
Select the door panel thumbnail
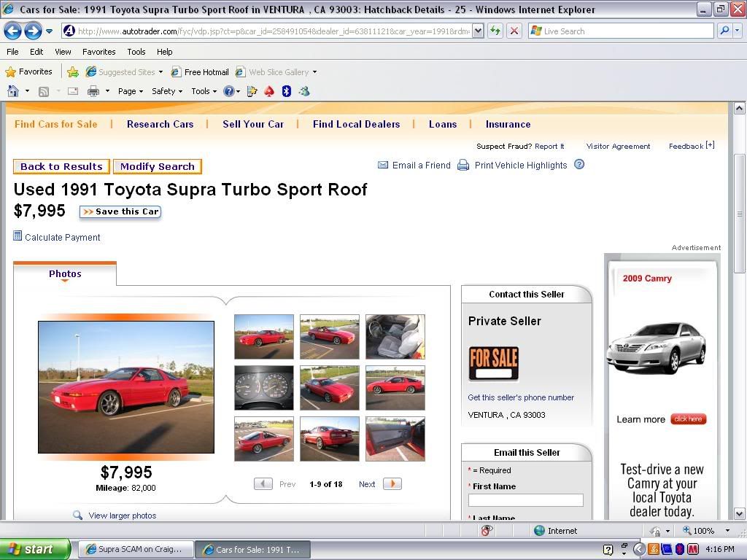[395, 439]
